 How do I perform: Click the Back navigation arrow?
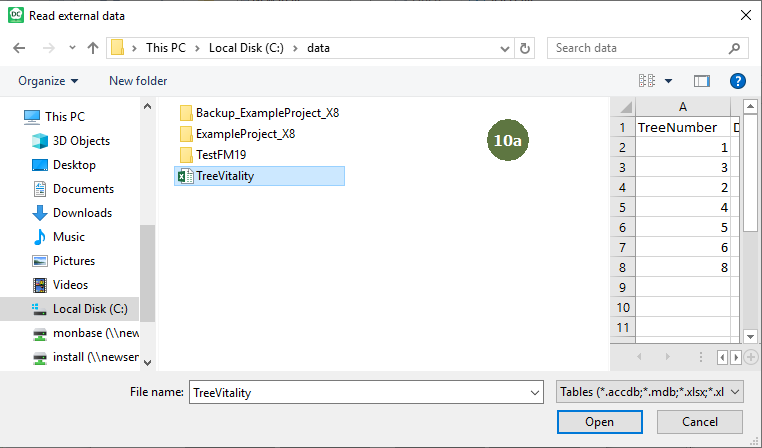point(20,48)
